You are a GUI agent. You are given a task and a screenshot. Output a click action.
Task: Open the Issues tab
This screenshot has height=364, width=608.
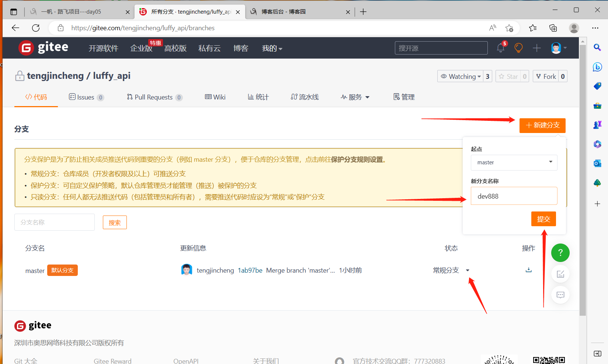(x=86, y=97)
